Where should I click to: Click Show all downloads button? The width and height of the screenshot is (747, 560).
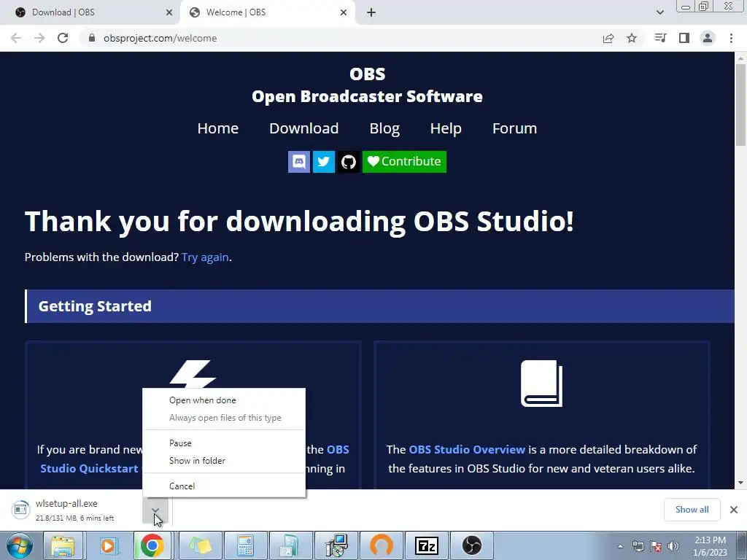(x=692, y=510)
